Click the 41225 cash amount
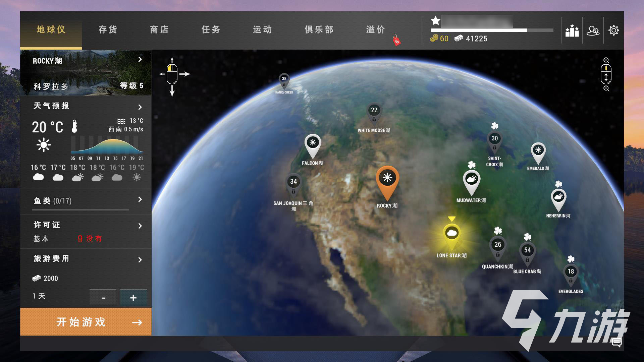This screenshot has height=362, width=644. pos(476,39)
